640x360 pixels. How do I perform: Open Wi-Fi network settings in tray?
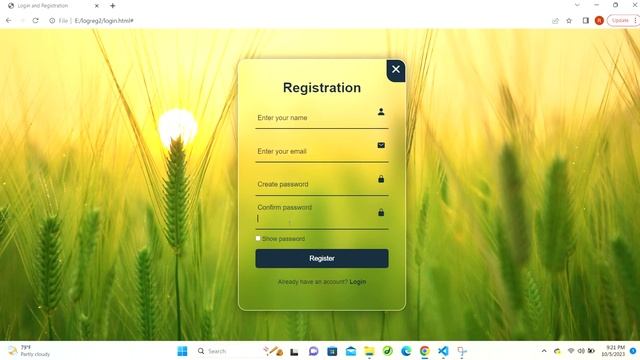click(571, 351)
